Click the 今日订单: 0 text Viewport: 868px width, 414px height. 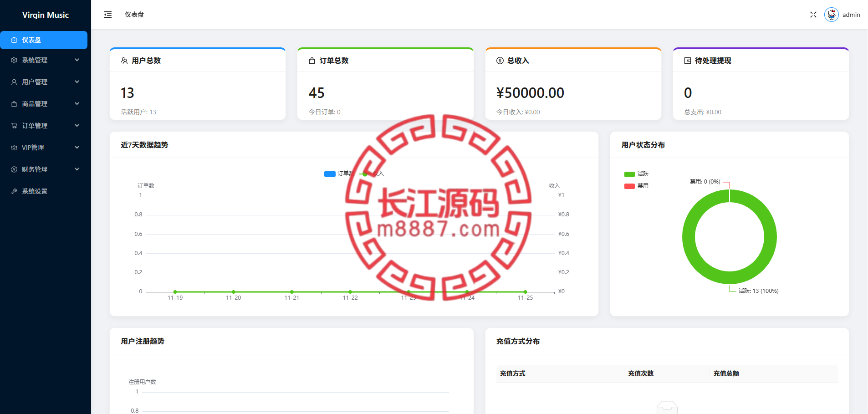(x=324, y=112)
